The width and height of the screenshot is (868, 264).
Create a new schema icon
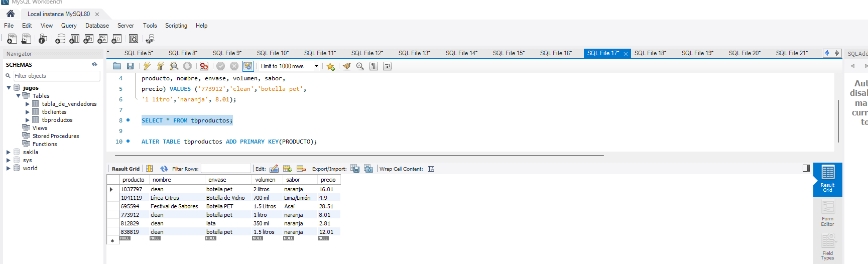coord(60,39)
